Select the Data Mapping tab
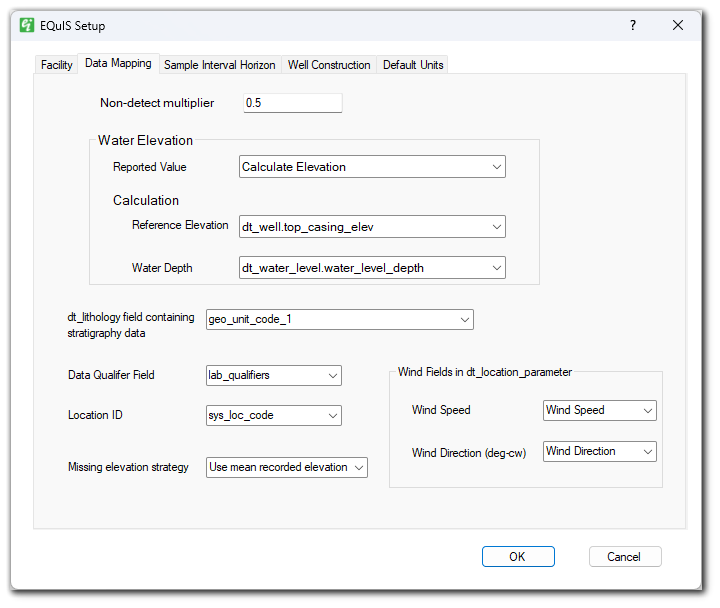The image size is (720, 608). 118,63
